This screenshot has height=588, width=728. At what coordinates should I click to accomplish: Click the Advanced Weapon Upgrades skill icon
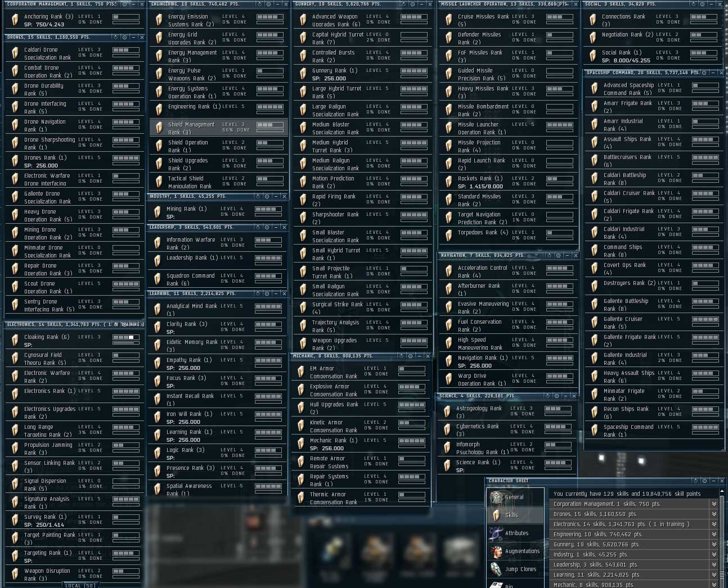(303, 20)
